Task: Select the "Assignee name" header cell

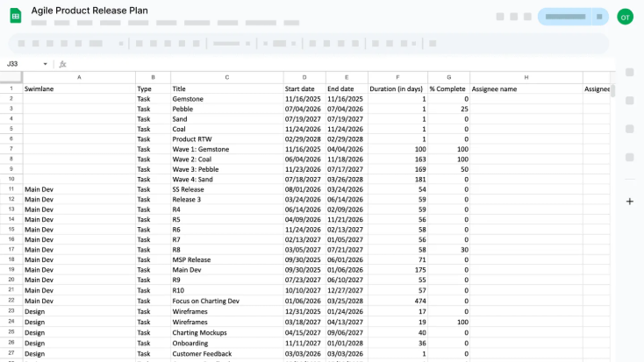Action: (526, 89)
